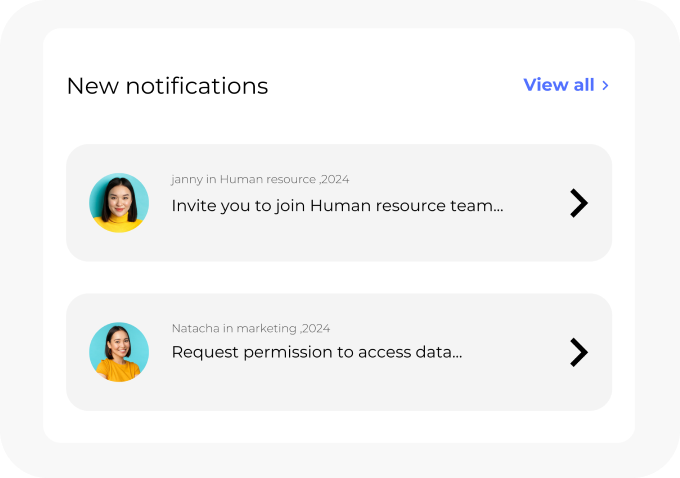Click the sender name janny
This screenshot has width=680, height=478.
[186, 180]
